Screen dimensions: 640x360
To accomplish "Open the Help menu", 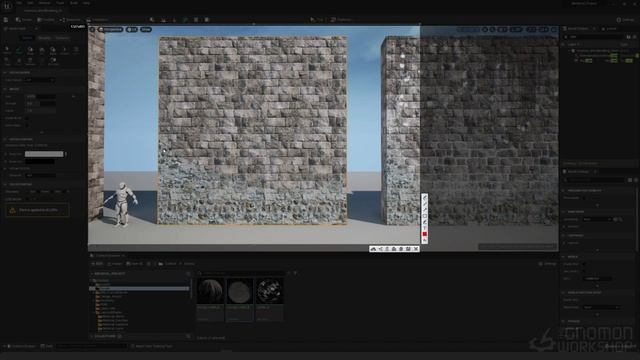I will [x=87, y=3].
